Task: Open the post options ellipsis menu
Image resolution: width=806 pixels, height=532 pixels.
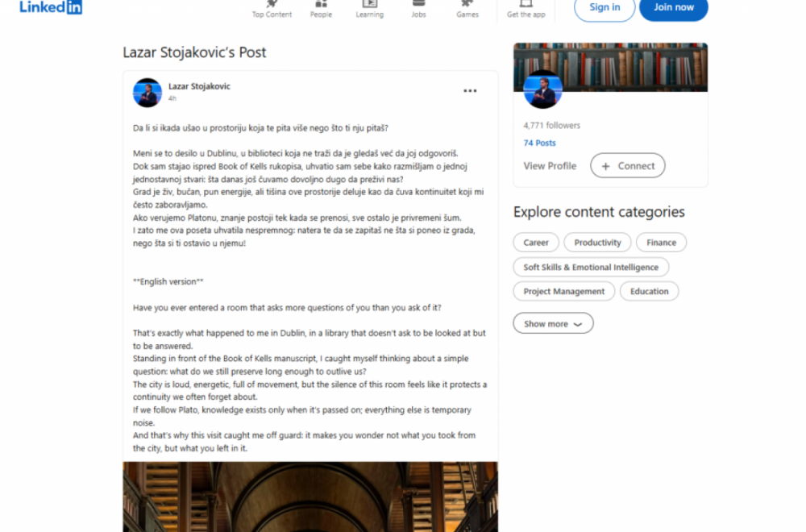Action: [x=470, y=90]
